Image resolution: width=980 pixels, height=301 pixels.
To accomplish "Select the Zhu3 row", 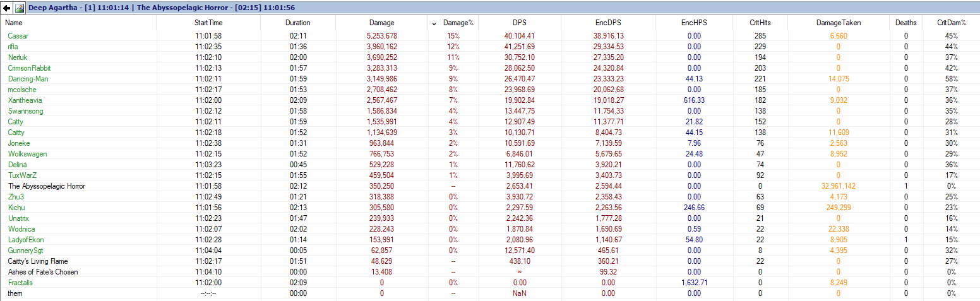I will coord(490,197).
